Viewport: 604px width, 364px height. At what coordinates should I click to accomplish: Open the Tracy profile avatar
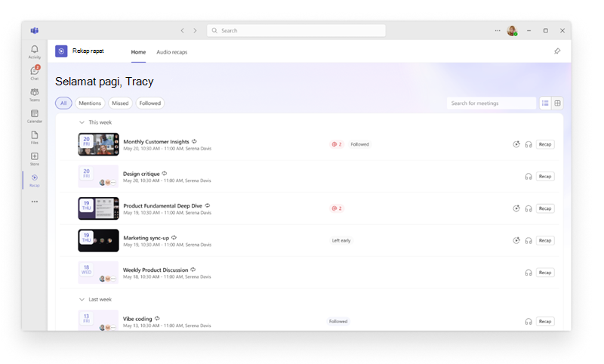[512, 31]
